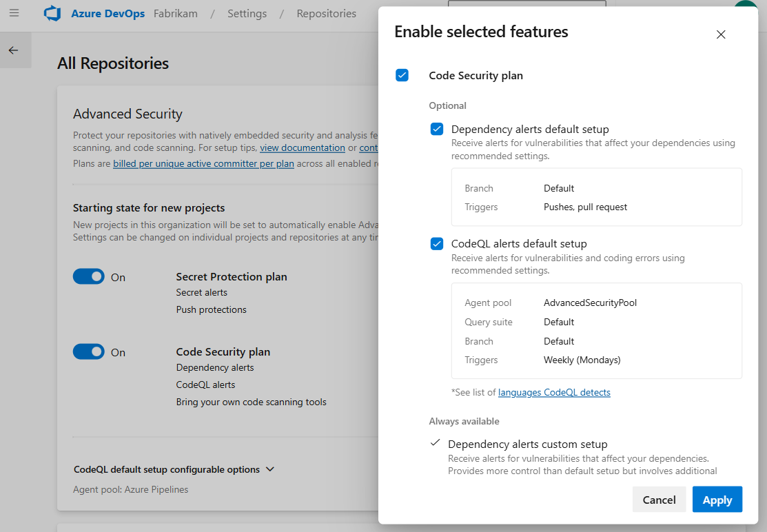The image size is (767, 532).
Task: Close the Enable selected features dialog
Action: pyautogui.click(x=721, y=34)
